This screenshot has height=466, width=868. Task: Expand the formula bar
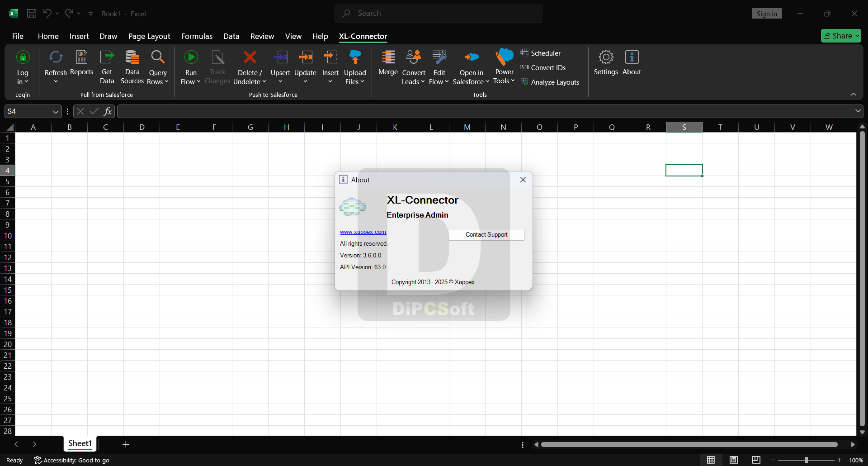click(x=858, y=111)
